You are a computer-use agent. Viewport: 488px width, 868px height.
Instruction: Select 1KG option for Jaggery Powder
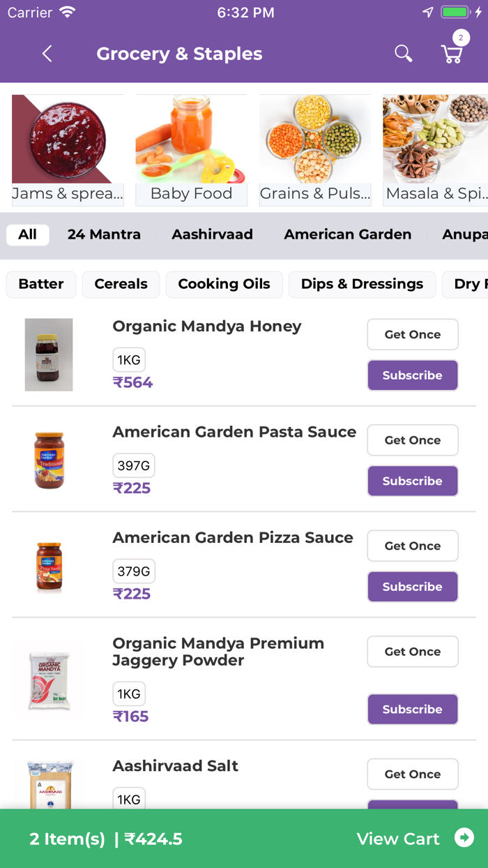[129, 694]
